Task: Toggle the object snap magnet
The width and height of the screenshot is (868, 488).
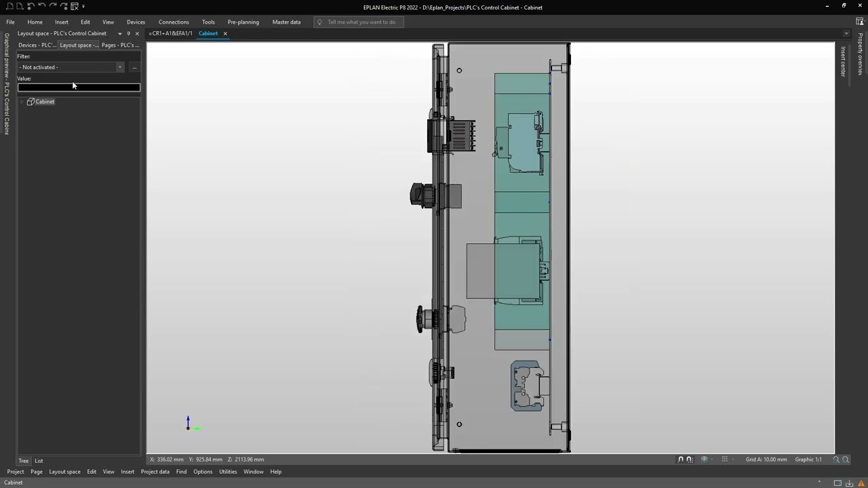Action: pyautogui.click(x=681, y=460)
